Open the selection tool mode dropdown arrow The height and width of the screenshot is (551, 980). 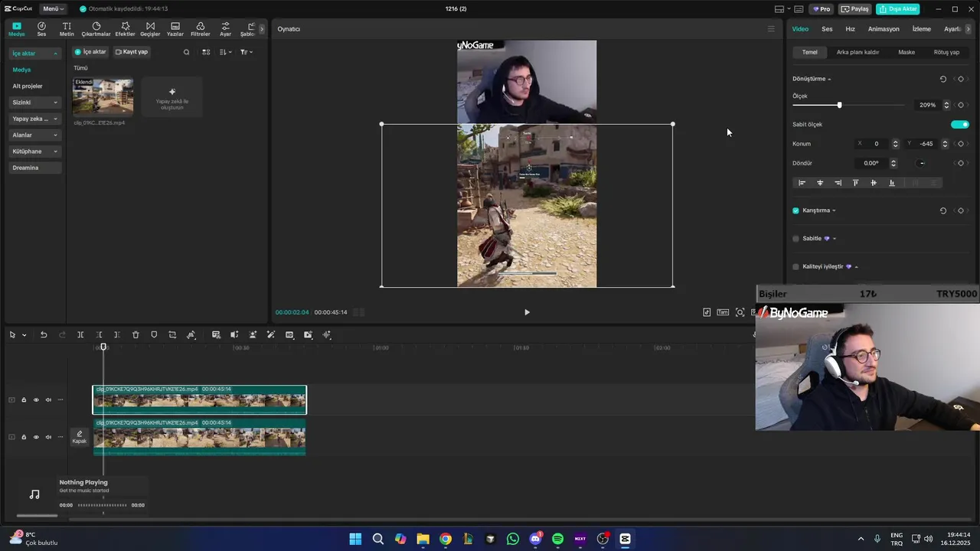(24, 335)
